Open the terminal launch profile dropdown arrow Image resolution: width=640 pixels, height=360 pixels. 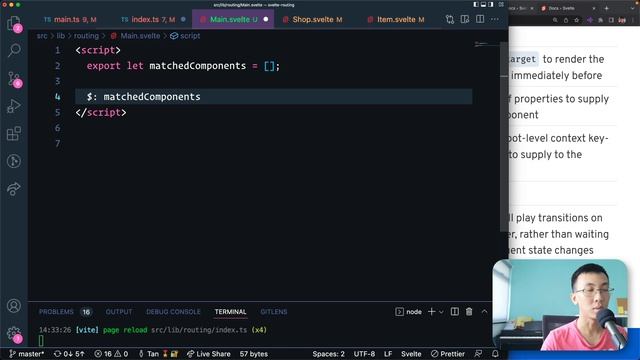(441, 312)
